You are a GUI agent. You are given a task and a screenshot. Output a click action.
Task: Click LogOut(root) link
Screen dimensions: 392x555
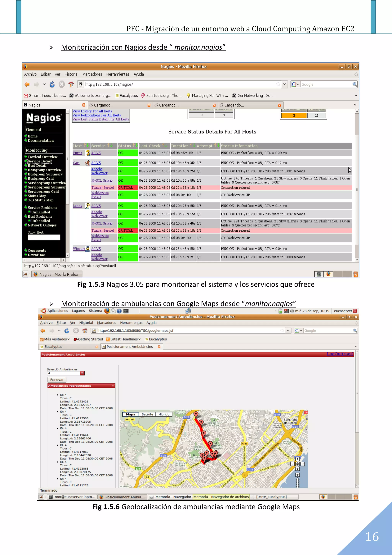(340, 354)
